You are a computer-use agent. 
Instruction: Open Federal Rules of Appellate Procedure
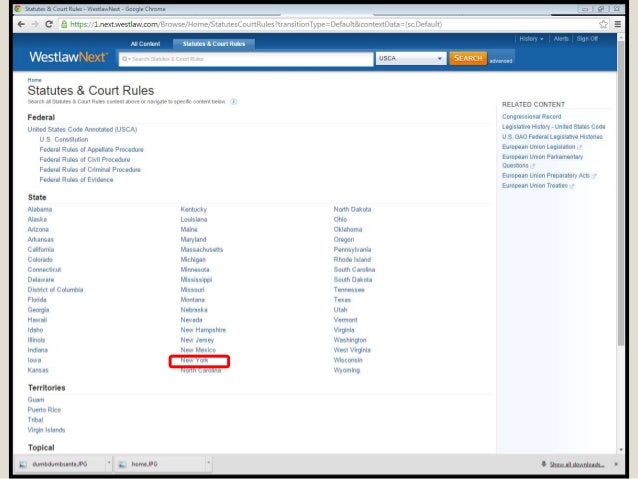coord(92,150)
